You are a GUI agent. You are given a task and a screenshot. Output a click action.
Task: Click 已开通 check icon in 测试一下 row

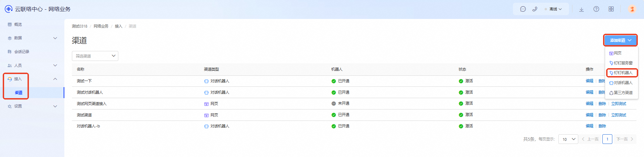point(334,81)
